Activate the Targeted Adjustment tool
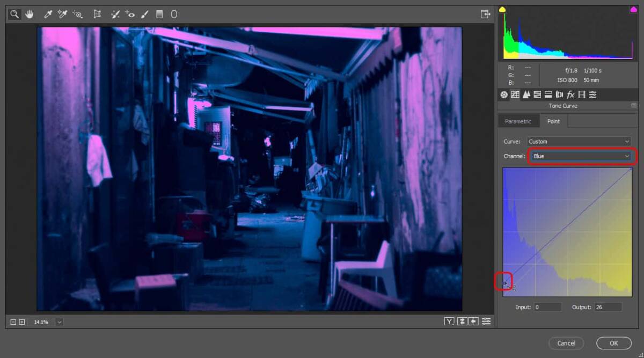The width and height of the screenshot is (644, 358). tap(79, 14)
